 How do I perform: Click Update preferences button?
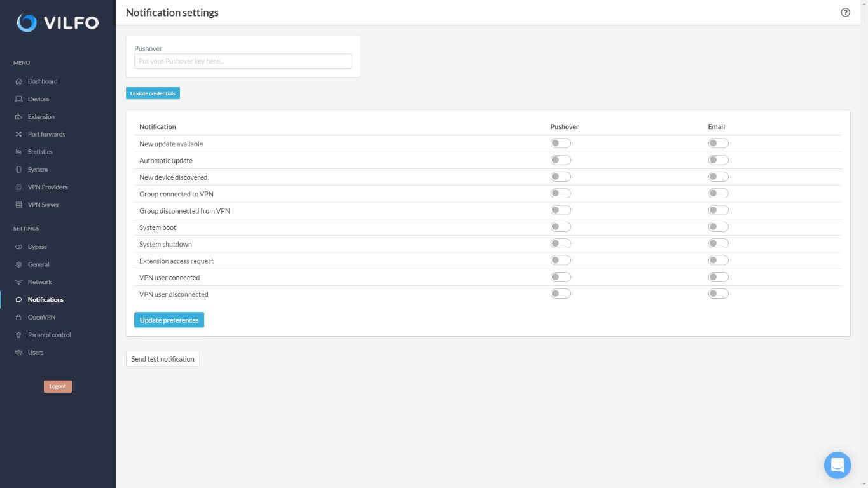[169, 320]
